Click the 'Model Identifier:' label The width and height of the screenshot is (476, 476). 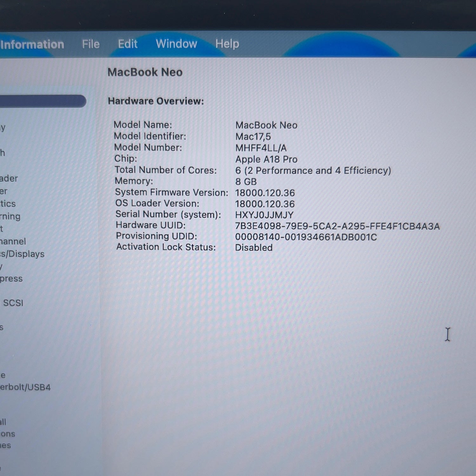150,136
